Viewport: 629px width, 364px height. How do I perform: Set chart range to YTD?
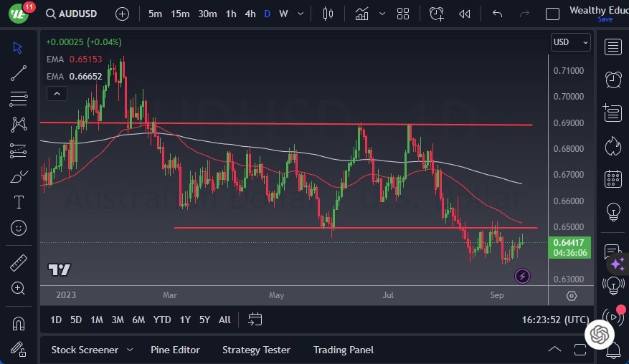tap(162, 320)
